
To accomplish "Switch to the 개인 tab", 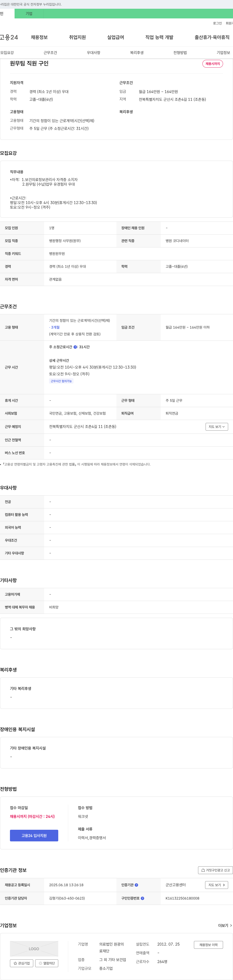I will click(7, 14).
